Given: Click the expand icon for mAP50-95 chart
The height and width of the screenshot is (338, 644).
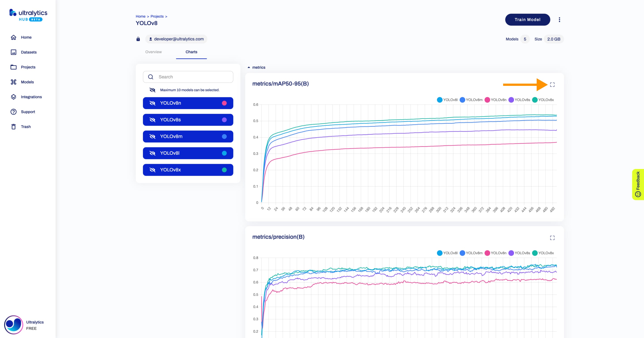Looking at the screenshot, I should pos(552,85).
